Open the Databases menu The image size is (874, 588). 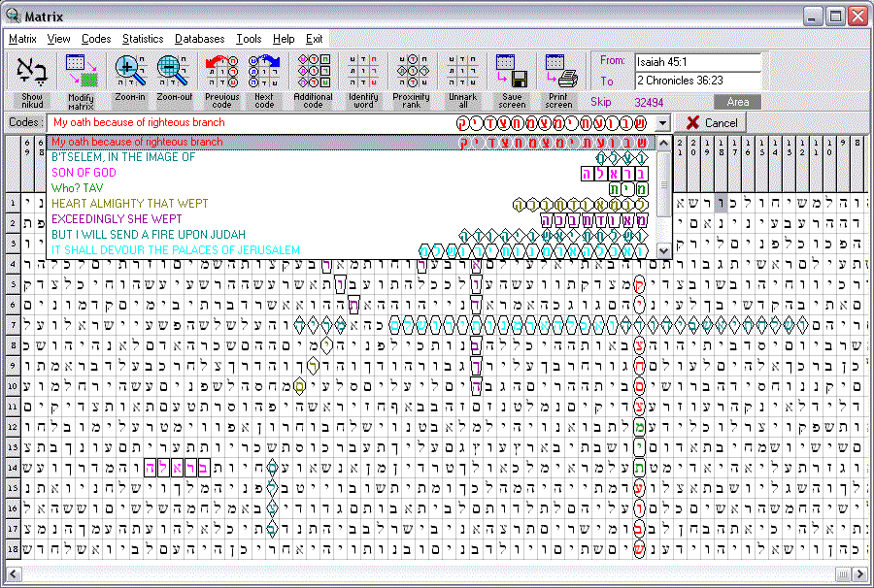click(199, 39)
